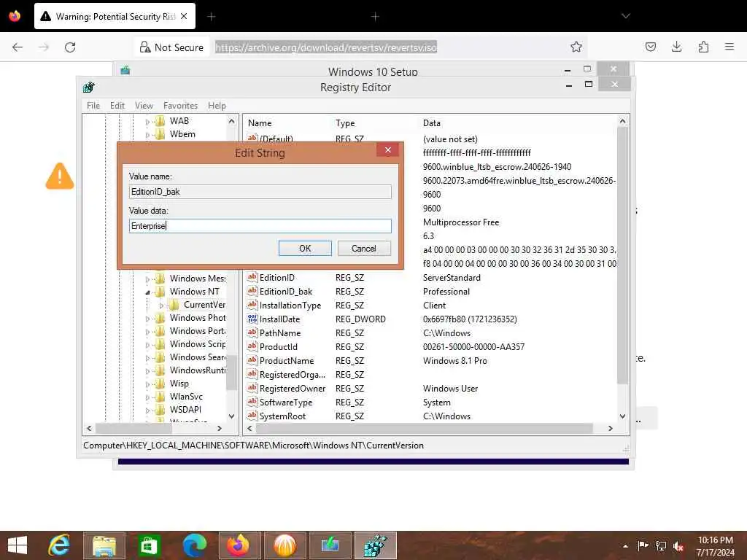Open the Firefox hamburger menu
Screen dimensions: 747x560
(729, 47)
